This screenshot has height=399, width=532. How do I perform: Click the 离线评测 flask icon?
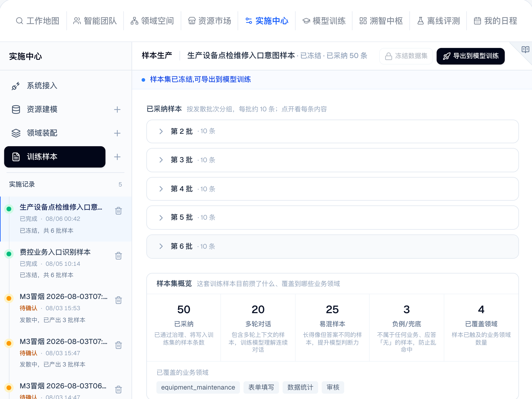(x=420, y=21)
